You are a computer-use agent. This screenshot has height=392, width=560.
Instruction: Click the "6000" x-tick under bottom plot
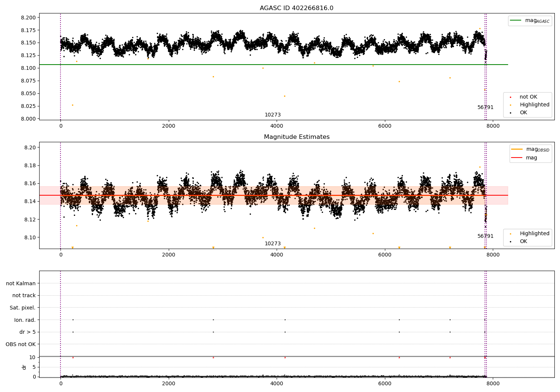pyautogui.click(x=385, y=384)
